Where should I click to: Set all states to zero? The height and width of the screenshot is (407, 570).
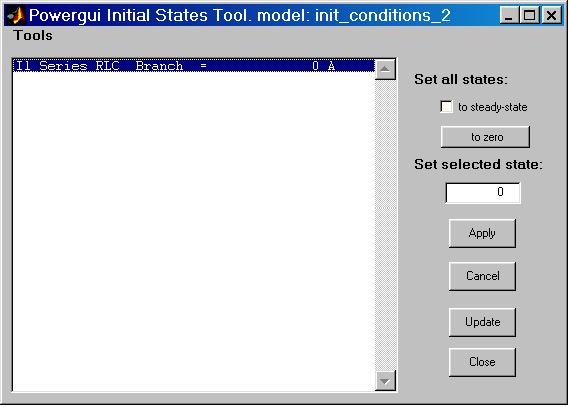click(x=485, y=137)
